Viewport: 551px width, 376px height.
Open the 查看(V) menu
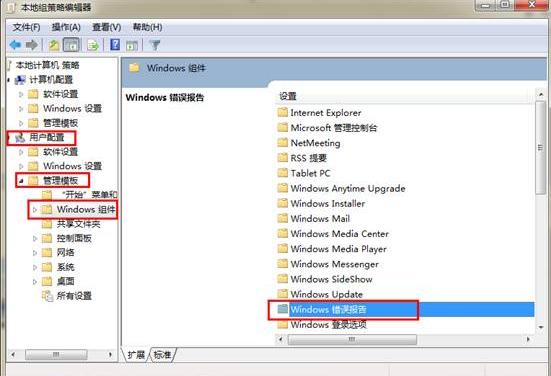pos(107,27)
